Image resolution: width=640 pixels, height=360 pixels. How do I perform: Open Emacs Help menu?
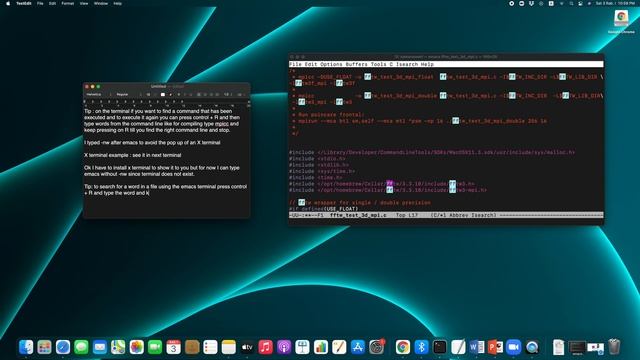(427, 64)
